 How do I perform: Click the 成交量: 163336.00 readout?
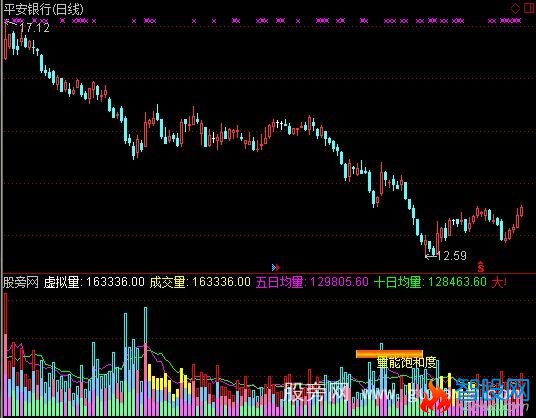200,282
